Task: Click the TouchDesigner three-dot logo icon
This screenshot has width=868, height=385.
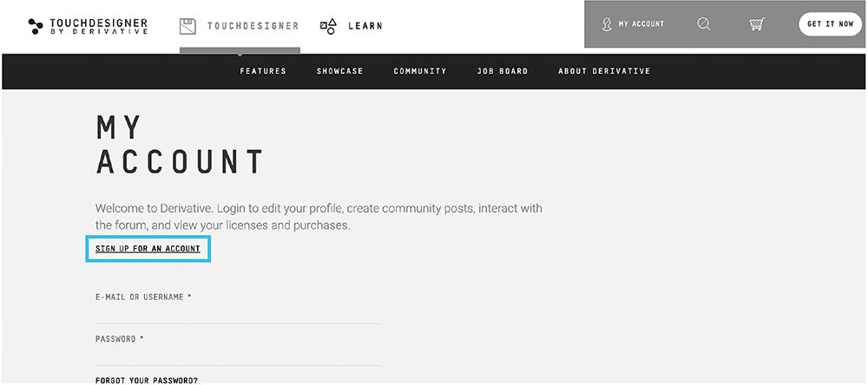Action: point(35,26)
